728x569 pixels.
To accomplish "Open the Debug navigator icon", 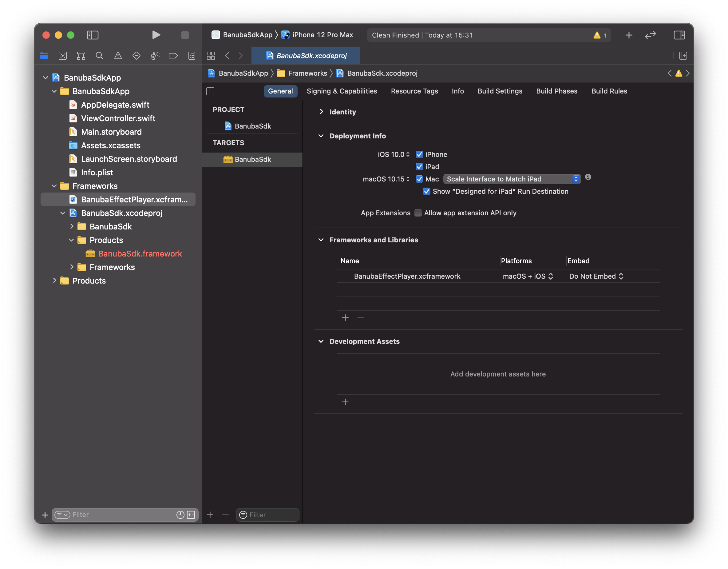I will tap(155, 56).
